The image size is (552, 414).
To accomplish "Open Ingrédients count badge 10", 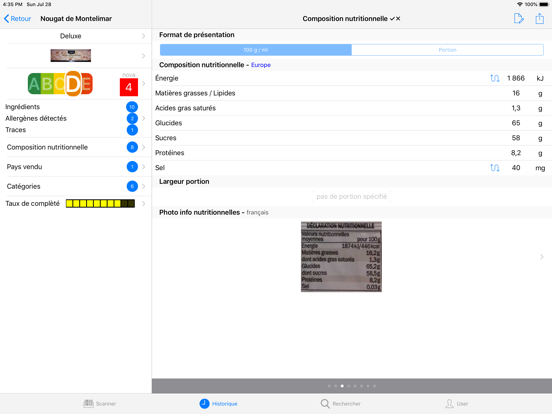I will [132, 107].
